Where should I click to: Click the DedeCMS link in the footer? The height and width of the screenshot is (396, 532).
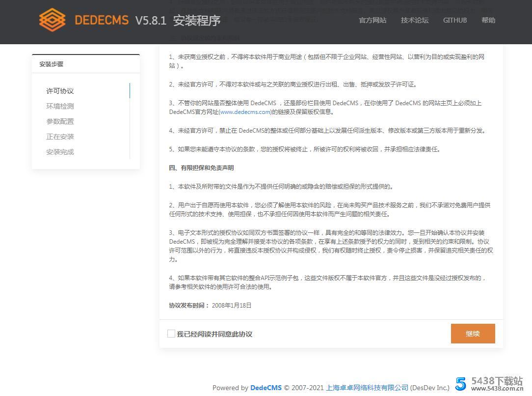click(266, 388)
